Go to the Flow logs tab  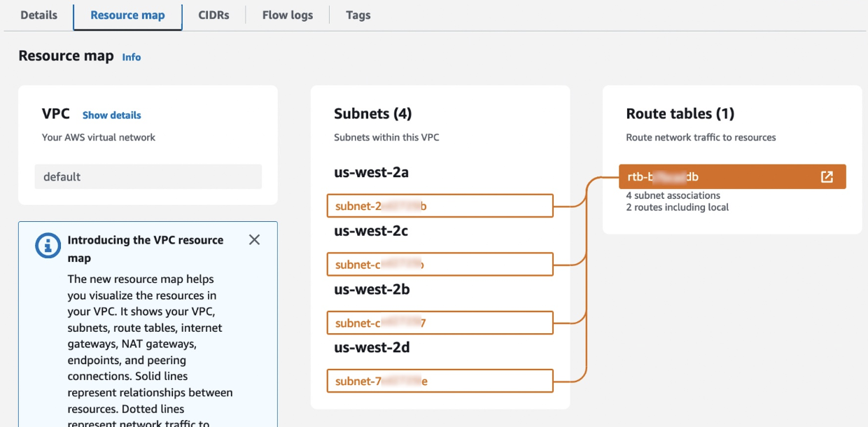288,15
